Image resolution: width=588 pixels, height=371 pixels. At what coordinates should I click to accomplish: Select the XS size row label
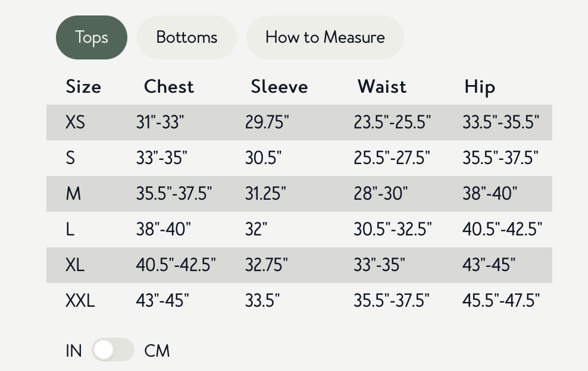76,122
